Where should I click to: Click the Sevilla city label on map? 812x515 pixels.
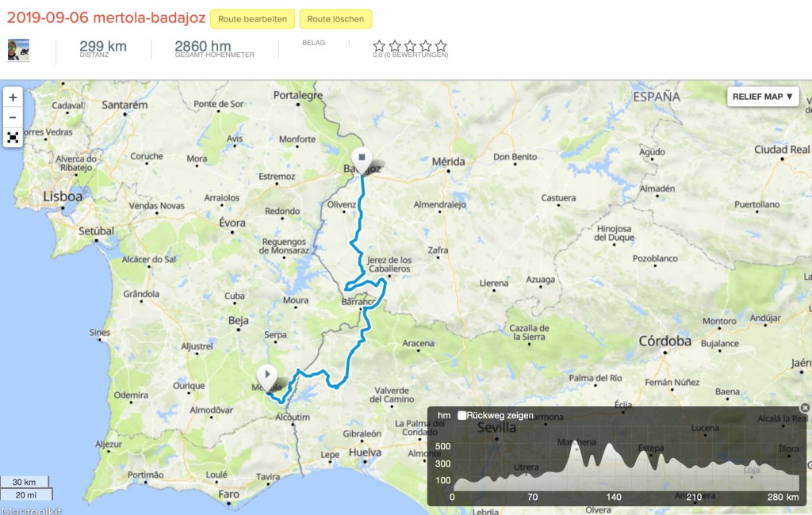coord(498,428)
